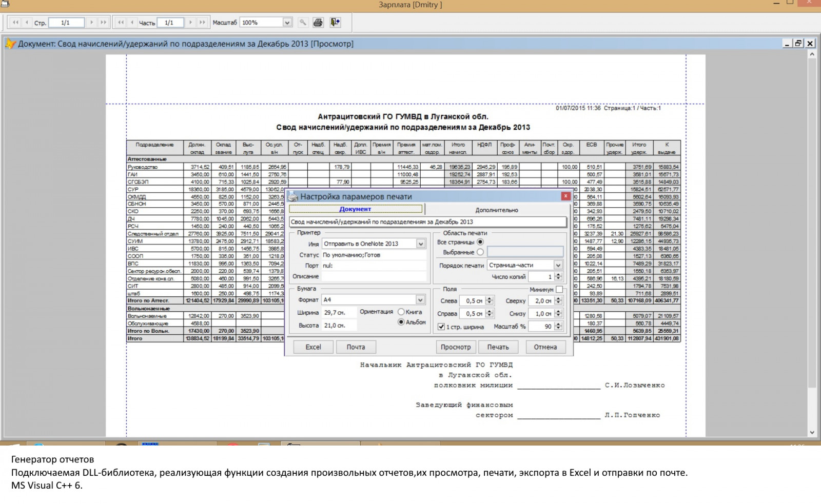
Task: Go to next part (Часть) arrow
Action: pyautogui.click(x=191, y=23)
